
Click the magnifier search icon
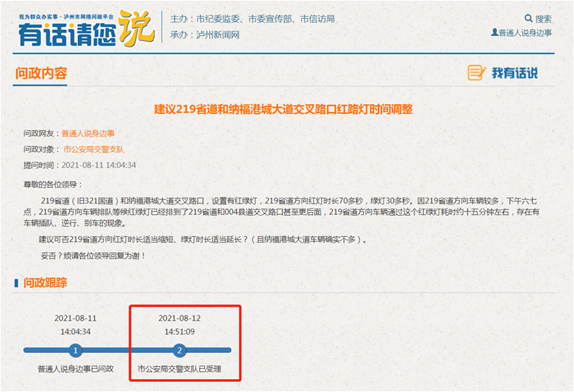tap(529, 19)
